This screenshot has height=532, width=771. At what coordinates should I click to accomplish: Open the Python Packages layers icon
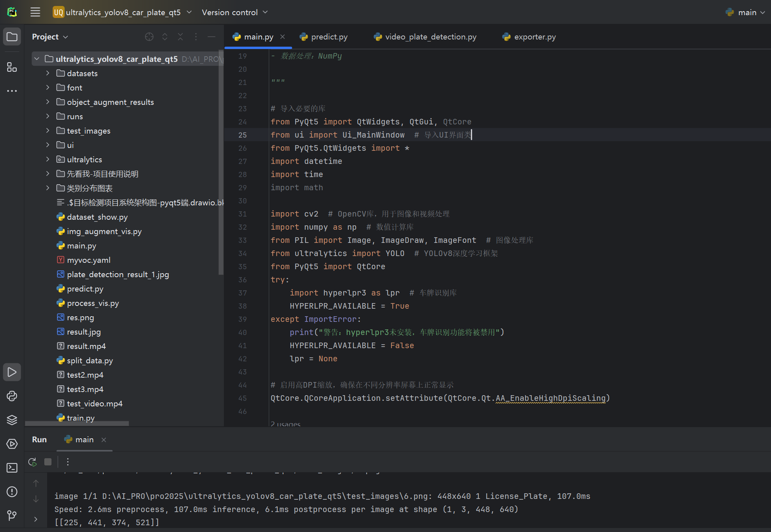(12, 420)
